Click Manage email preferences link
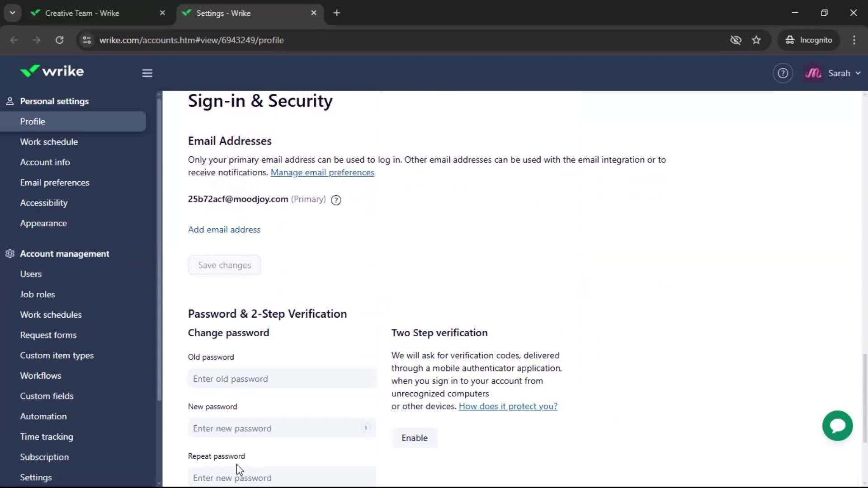 [x=322, y=173]
